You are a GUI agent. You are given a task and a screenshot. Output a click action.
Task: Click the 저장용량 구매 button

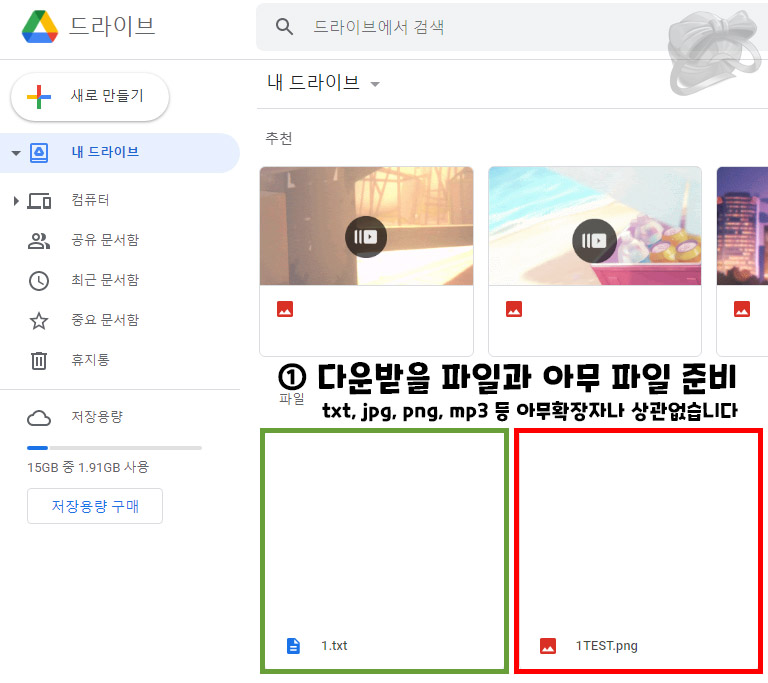pyautogui.click(x=95, y=506)
